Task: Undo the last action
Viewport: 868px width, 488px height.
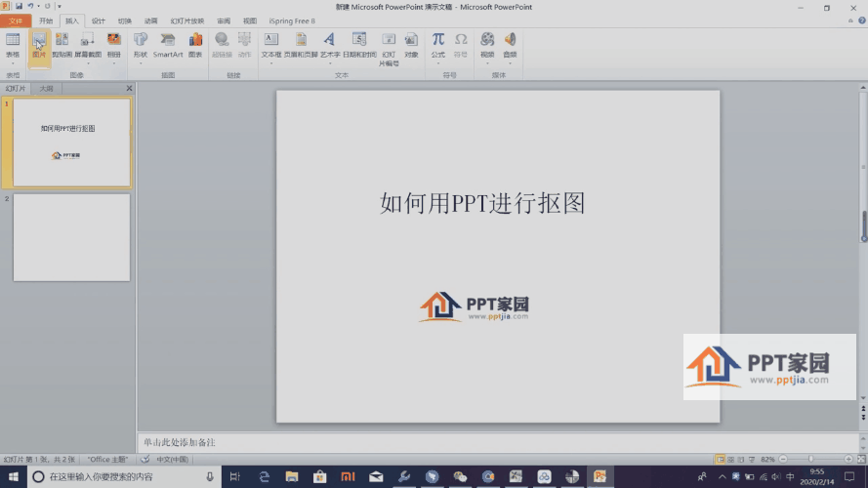Action: coord(30,6)
